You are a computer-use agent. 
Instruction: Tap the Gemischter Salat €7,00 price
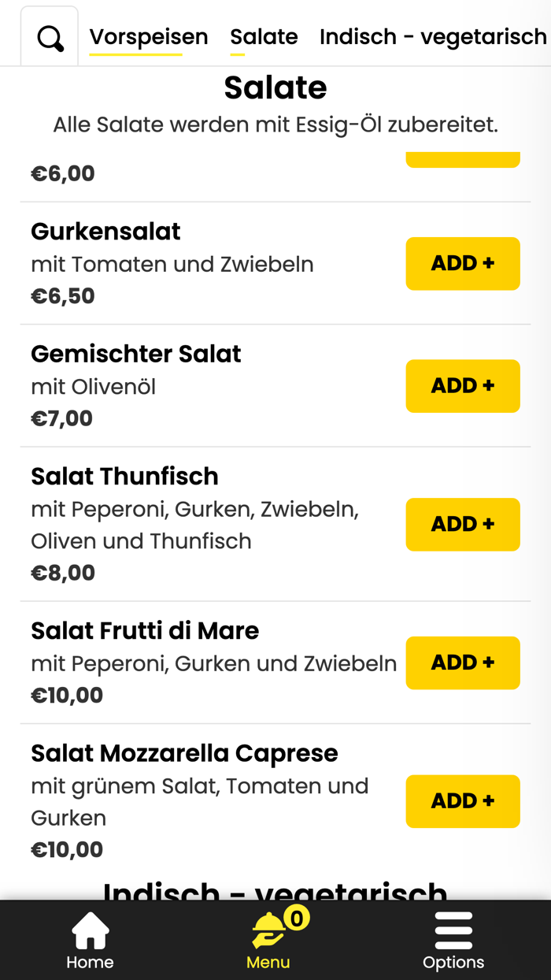point(62,418)
